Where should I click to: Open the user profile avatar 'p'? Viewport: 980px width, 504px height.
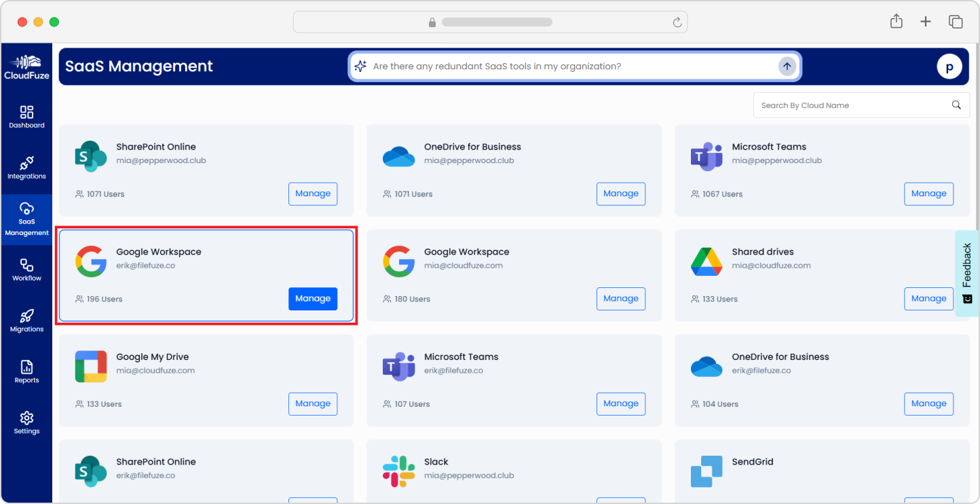pos(949,67)
